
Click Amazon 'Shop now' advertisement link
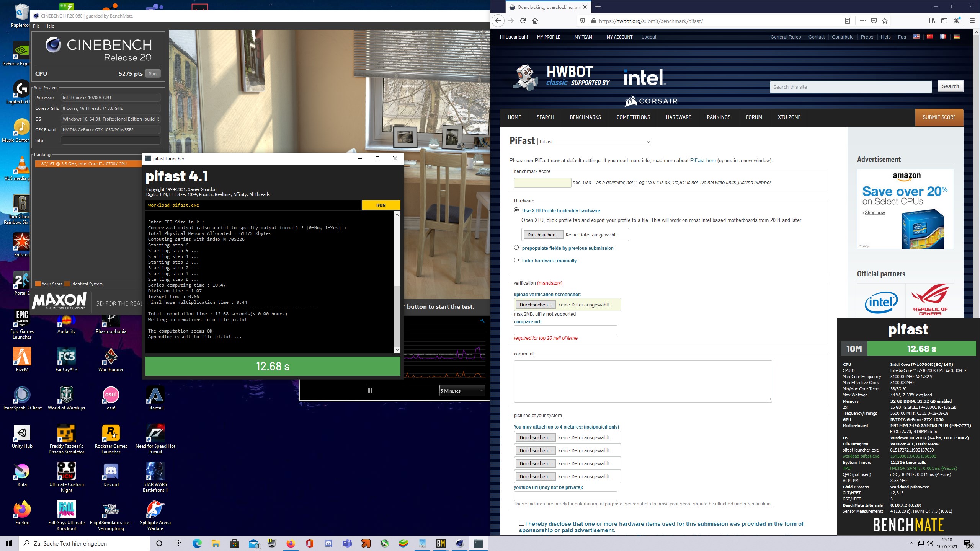tap(874, 212)
